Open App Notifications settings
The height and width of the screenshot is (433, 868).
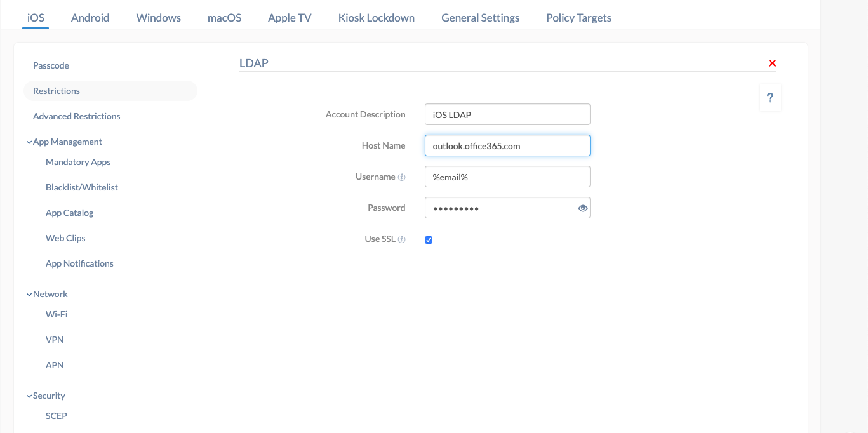[79, 263]
